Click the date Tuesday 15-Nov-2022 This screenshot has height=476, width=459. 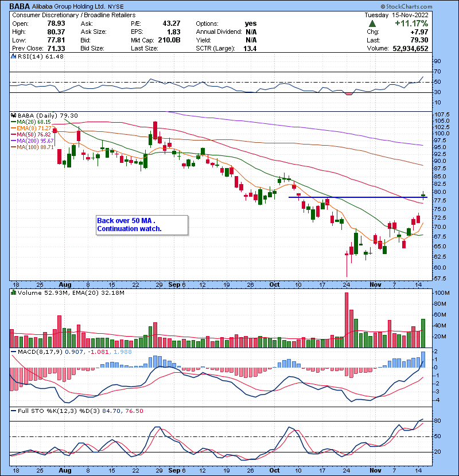tap(396, 15)
